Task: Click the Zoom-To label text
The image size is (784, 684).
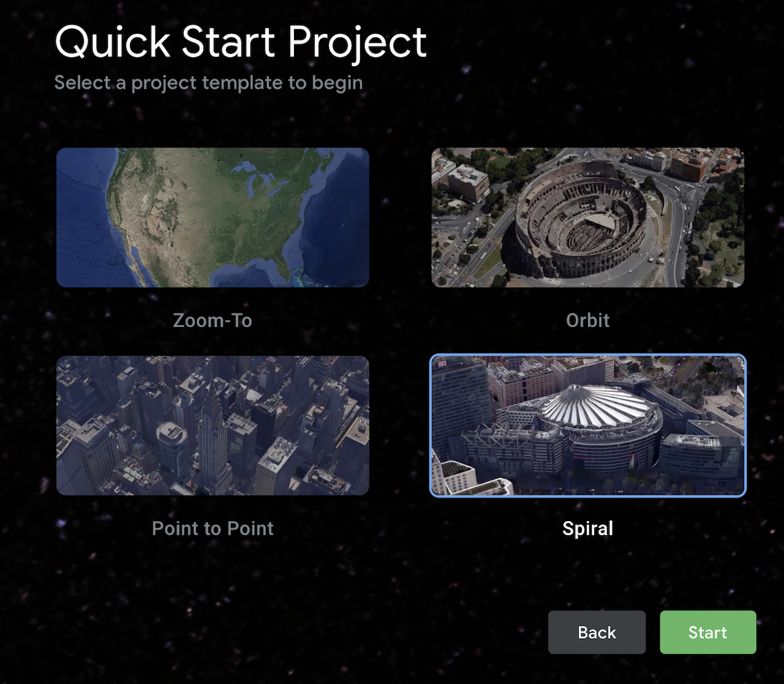Action: coord(213,320)
